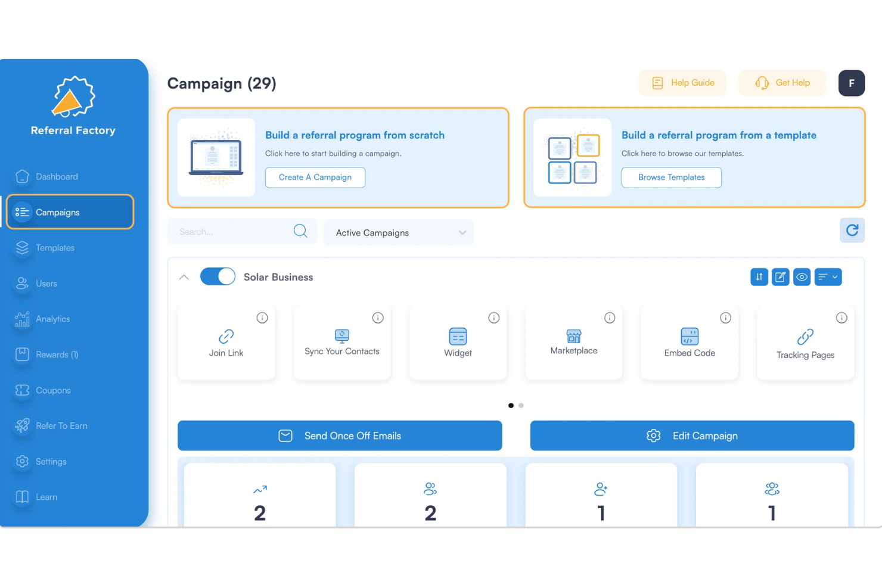
Task: Switch to the second carousel page dot
Action: 521,406
